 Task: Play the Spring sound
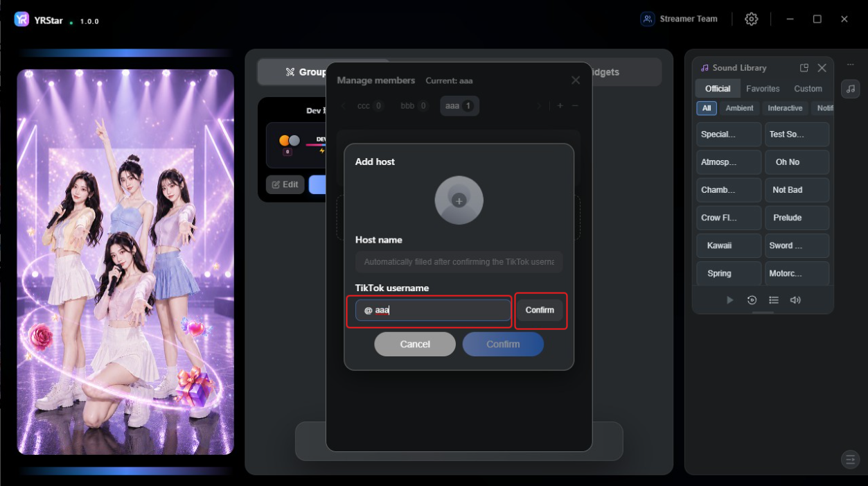729,273
